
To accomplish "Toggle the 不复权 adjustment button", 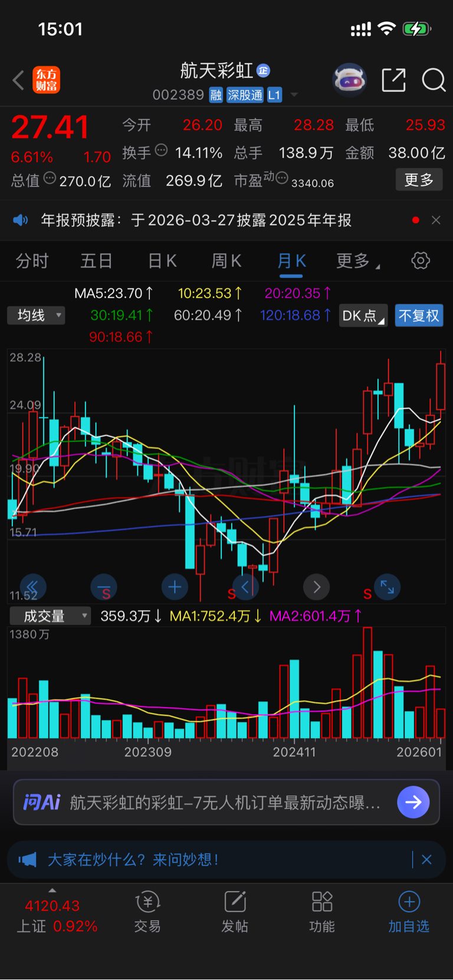I will pyautogui.click(x=419, y=316).
